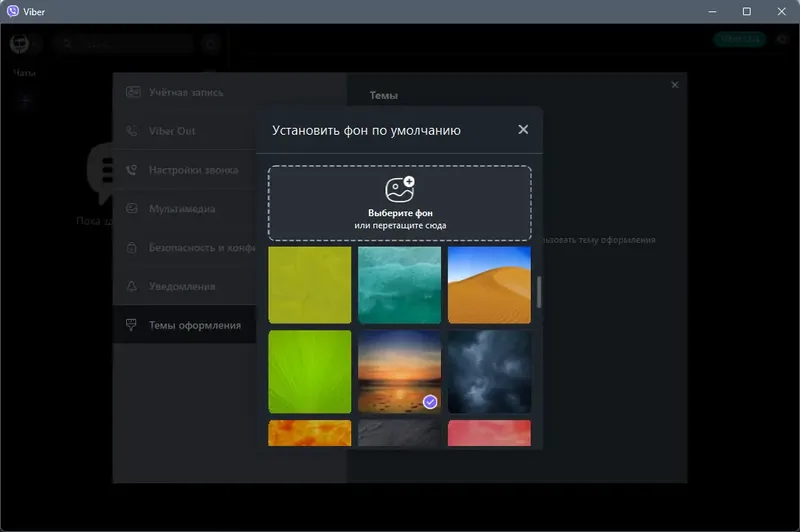Open the choose background upload area
The height and width of the screenshot is (532, 800).
click(x=399, y=203)
